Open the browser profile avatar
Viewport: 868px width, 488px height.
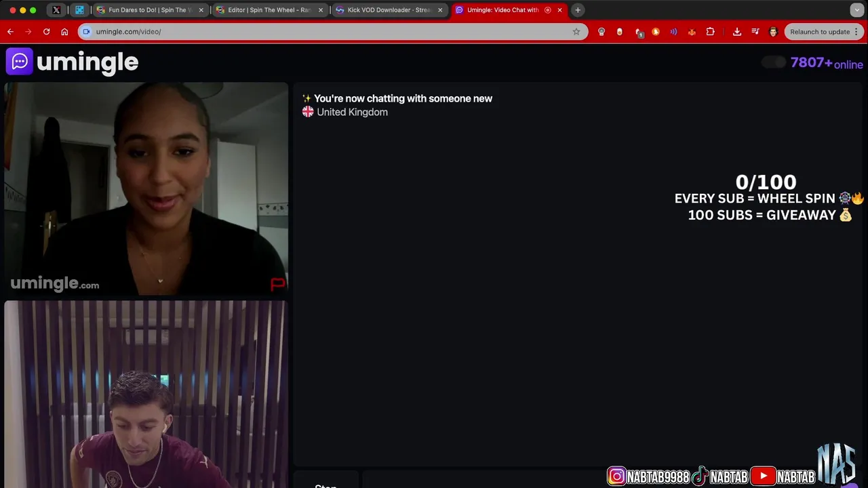pyautogui.click(x=773, y=32)
